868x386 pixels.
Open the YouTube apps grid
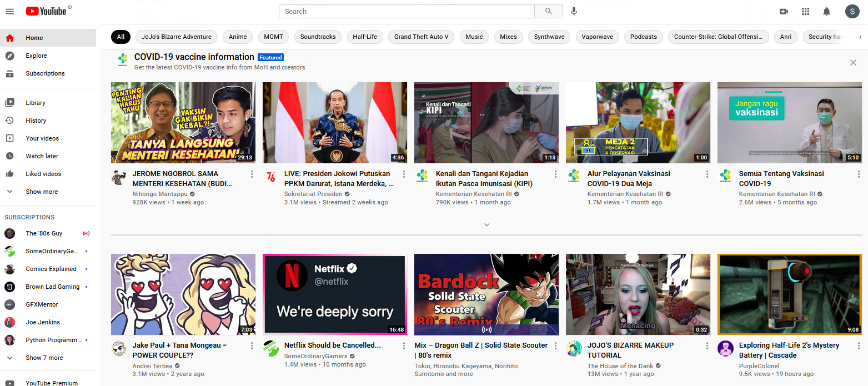click(x=805, y=11)
